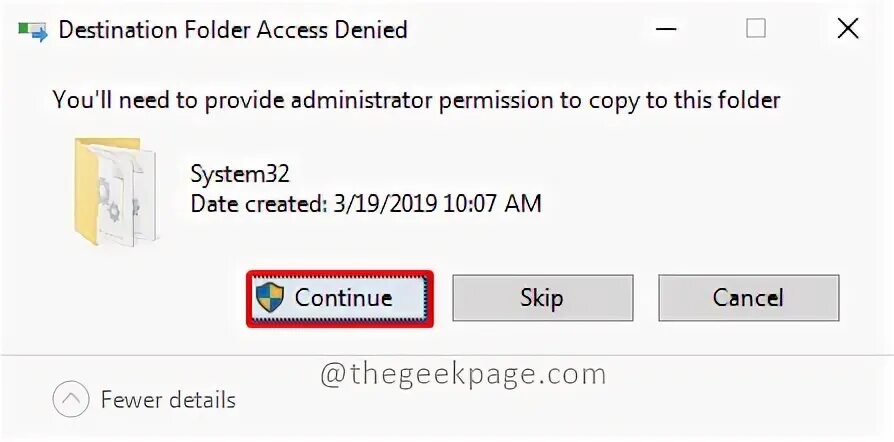Minimize the access denied dialog

pos(665,29)
